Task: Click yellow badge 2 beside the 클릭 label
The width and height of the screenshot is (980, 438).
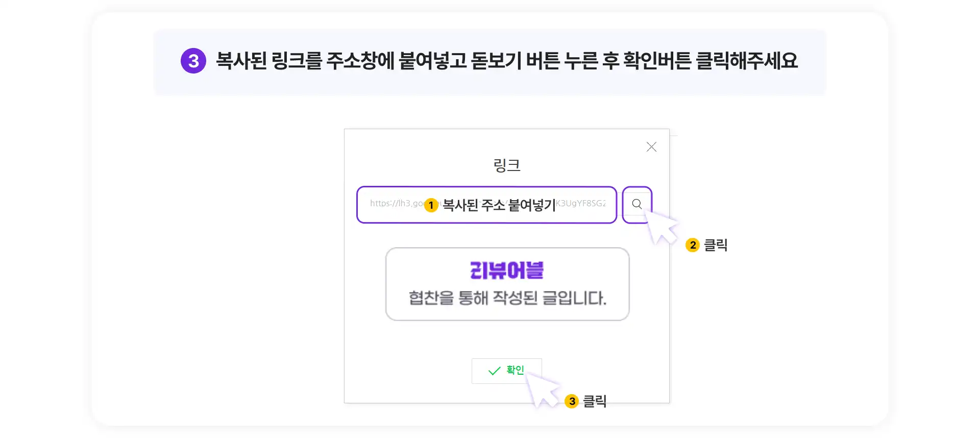Action: (693, 245)
